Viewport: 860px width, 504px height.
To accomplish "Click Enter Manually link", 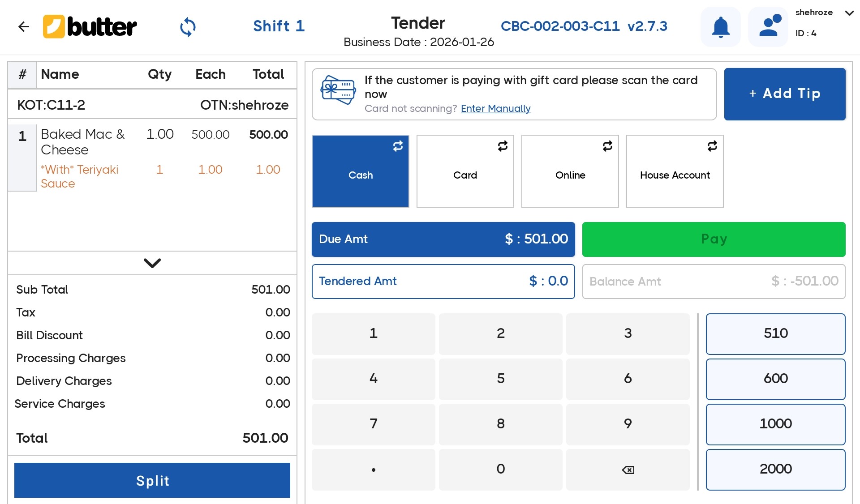I will click(x=495, y=108).
